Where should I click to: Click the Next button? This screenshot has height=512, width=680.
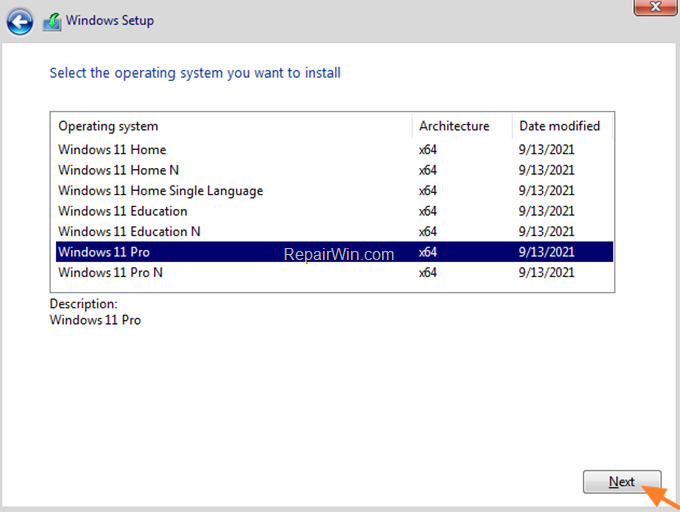click(x=622, y=481)
